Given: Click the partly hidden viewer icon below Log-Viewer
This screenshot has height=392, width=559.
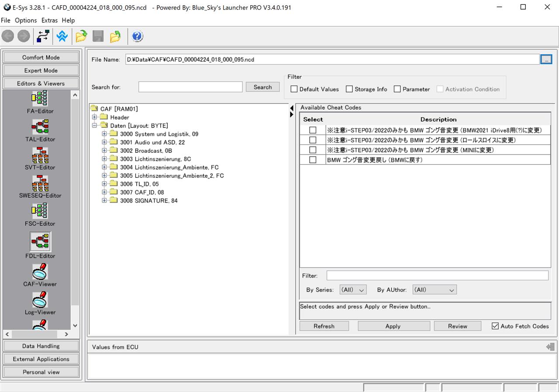Looking at the screenshot, I should tap(40, 324).
